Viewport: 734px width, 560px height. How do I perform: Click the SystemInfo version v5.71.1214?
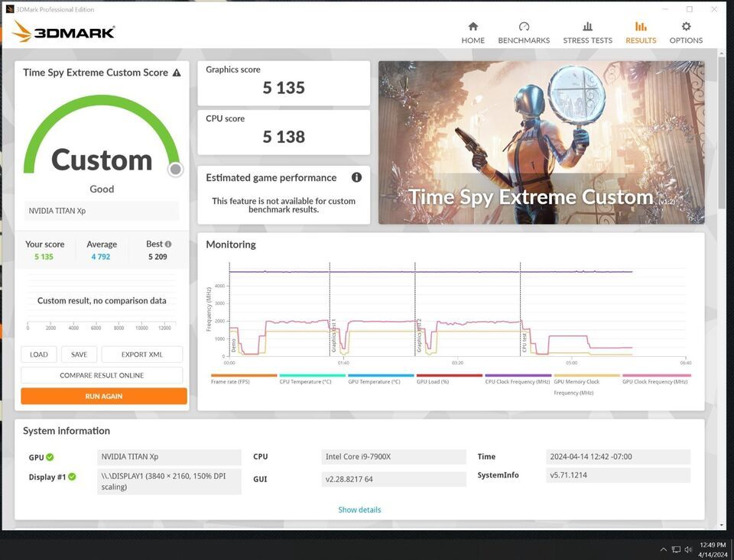(x=618, y=475)
